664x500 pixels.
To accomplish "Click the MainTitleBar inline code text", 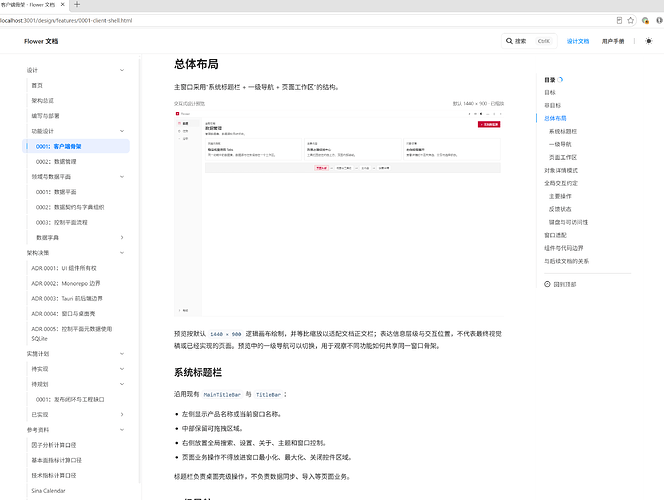I will coord(222,395).
